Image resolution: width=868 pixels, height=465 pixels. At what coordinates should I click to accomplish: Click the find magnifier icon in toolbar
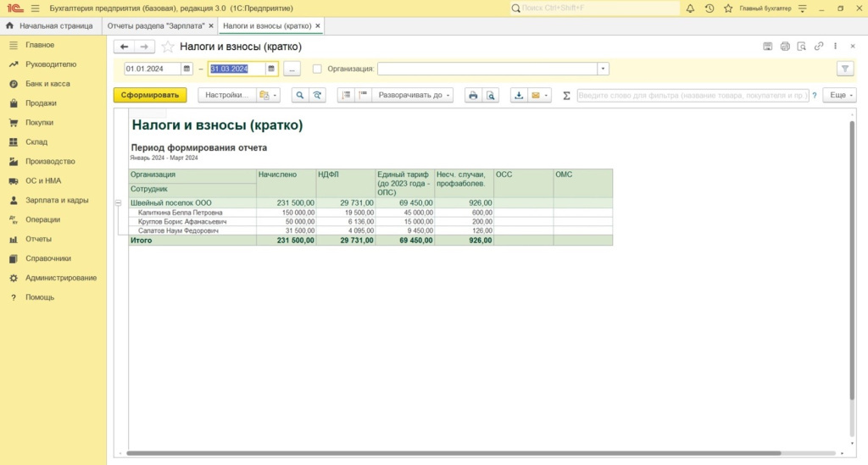point(299,96)
